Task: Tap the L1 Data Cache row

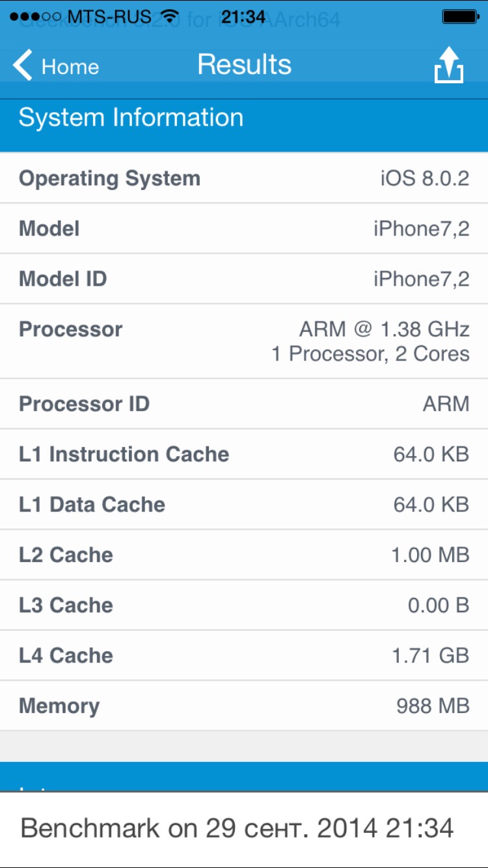Action: click(x=244, y=504)
